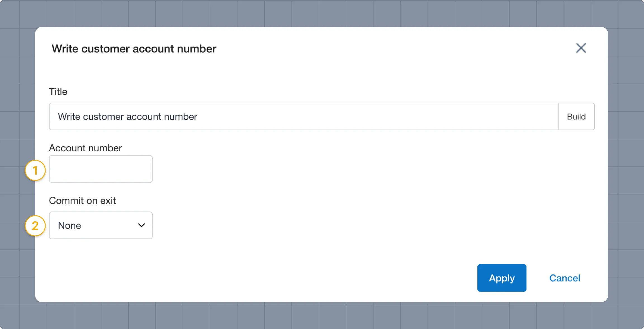Click the Title field label
644x329 pixels.
click(58, 91)
